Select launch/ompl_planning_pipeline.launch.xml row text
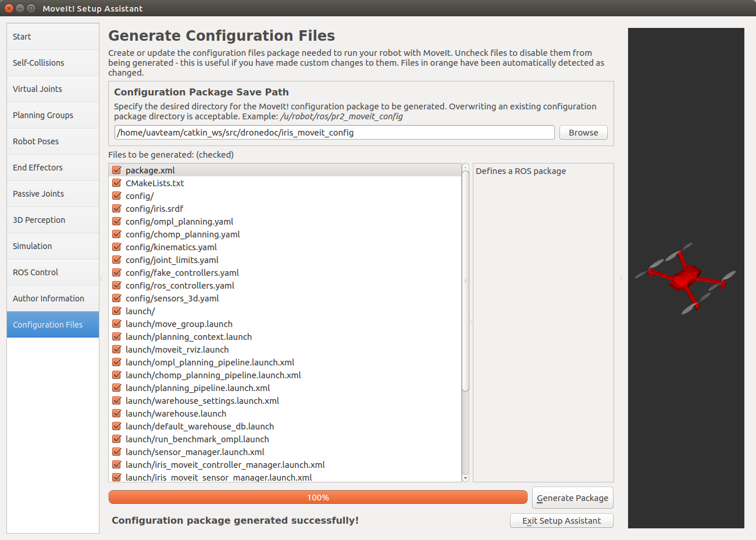The width and height of the screenshot is (756, 540). [210, 363]
